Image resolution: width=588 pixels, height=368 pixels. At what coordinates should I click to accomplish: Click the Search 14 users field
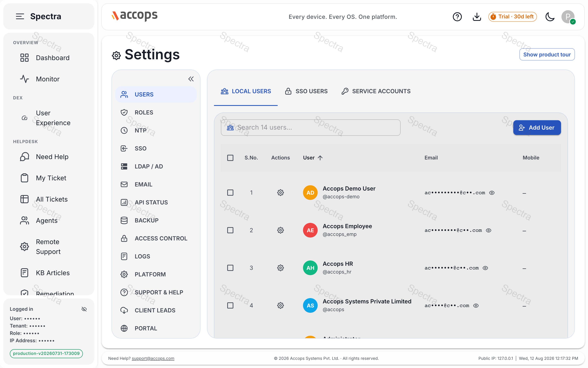311,128
